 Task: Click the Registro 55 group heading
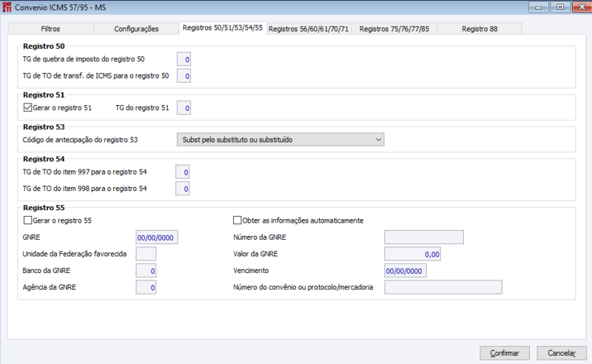pyautogui.click(x=44, y=208)
